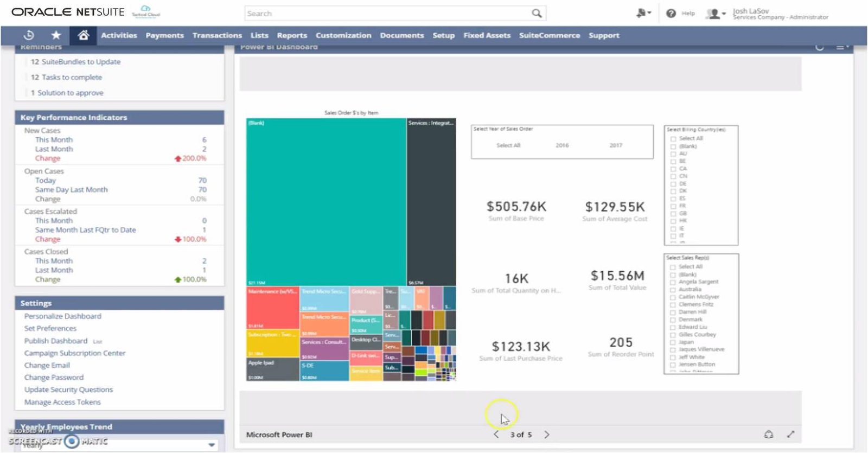The width and height of the screenshot is (868, 453).
Task: Select the red Maintenance treemap tile
Action: click(273, 308)
